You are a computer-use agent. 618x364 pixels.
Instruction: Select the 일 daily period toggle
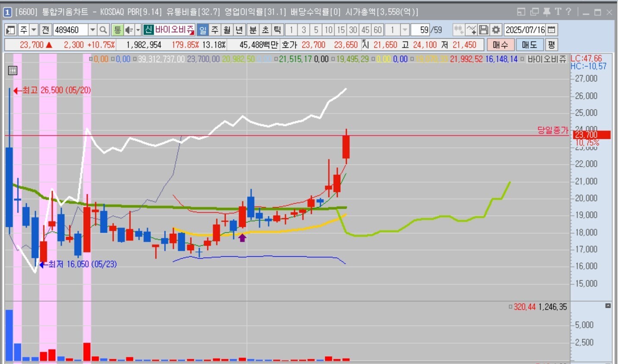coord(203,30)
